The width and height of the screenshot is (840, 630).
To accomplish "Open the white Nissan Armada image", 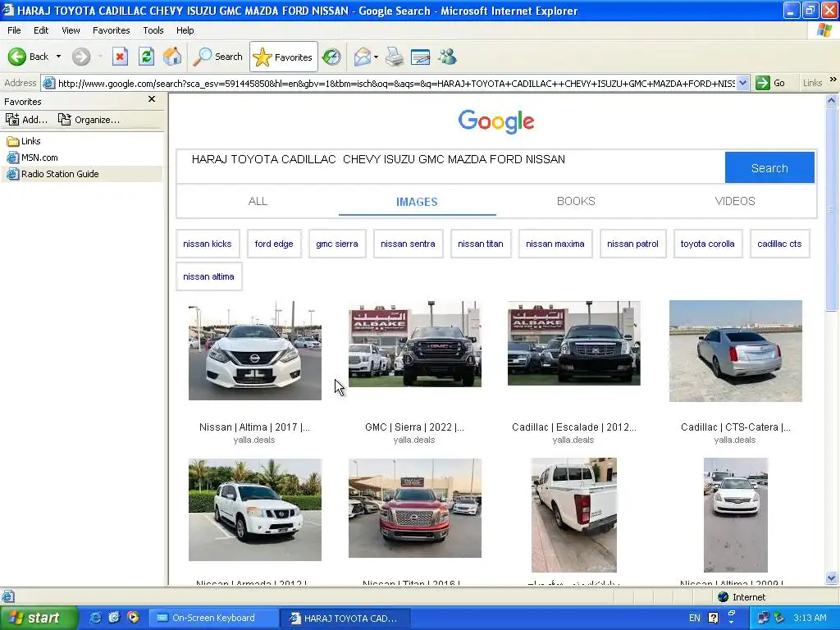I will 255,509.
